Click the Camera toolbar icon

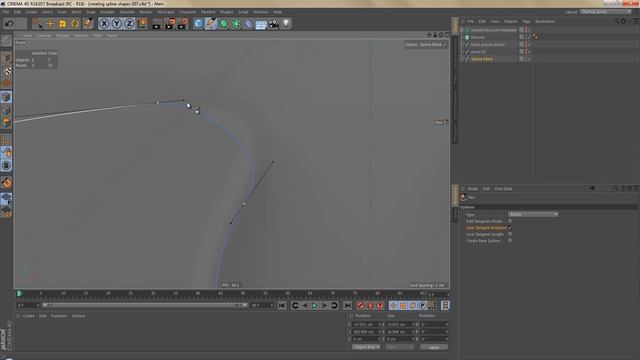coord(273,24)
